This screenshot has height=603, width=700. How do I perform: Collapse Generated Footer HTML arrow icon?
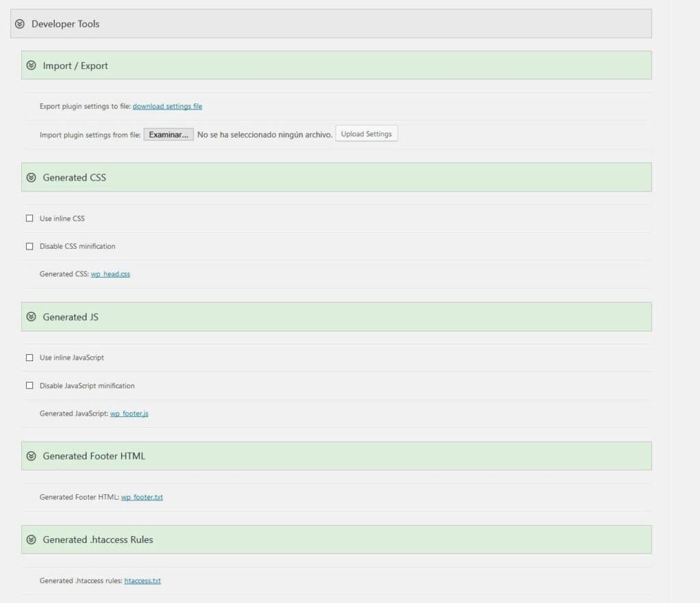pos(31,456)
